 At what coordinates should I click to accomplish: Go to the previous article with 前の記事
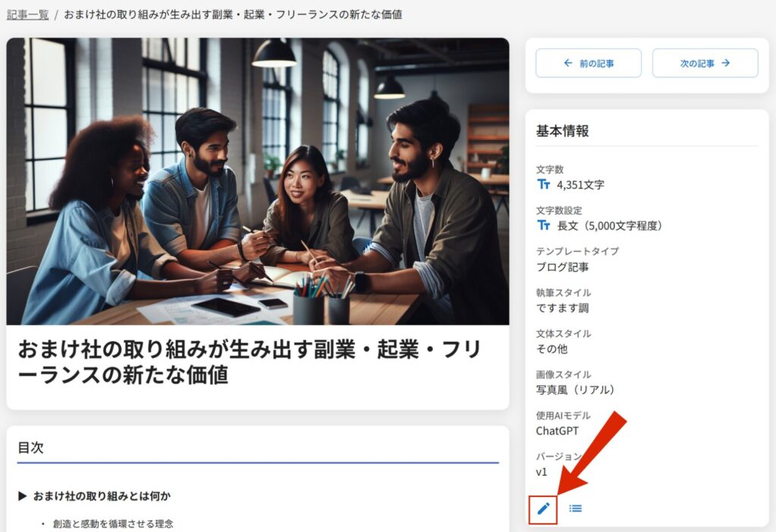pos(588,63)
